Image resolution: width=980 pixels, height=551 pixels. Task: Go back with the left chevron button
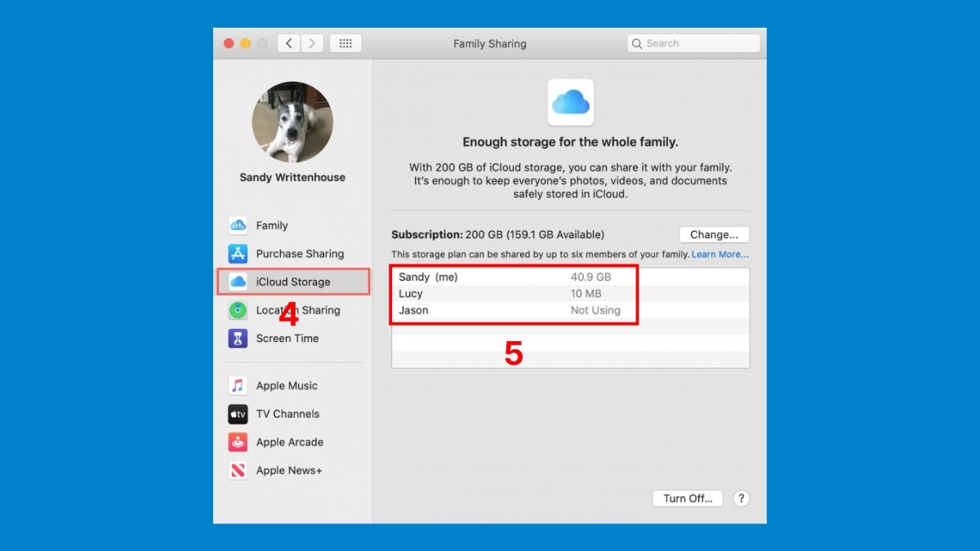click(x=289, y=43)
